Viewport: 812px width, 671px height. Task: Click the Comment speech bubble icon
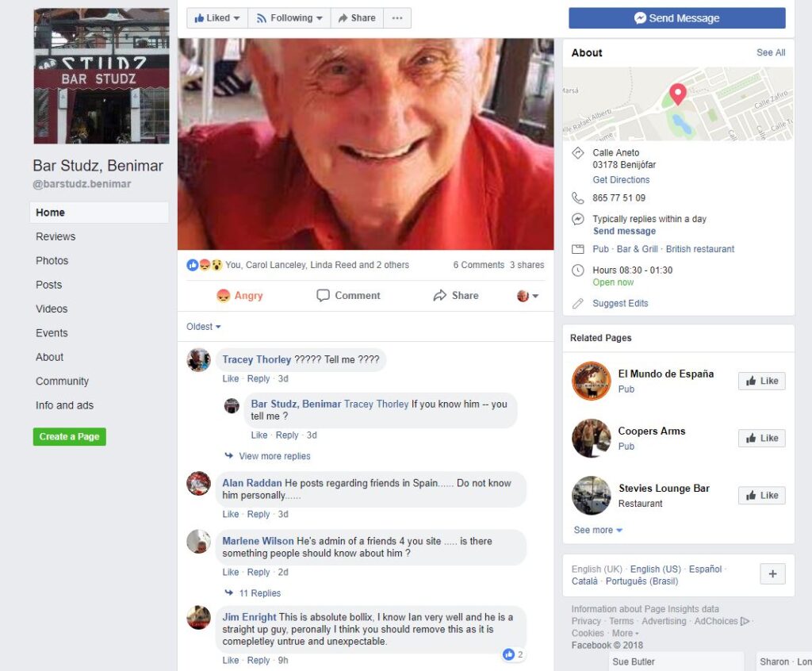click(x=323, y=295)
